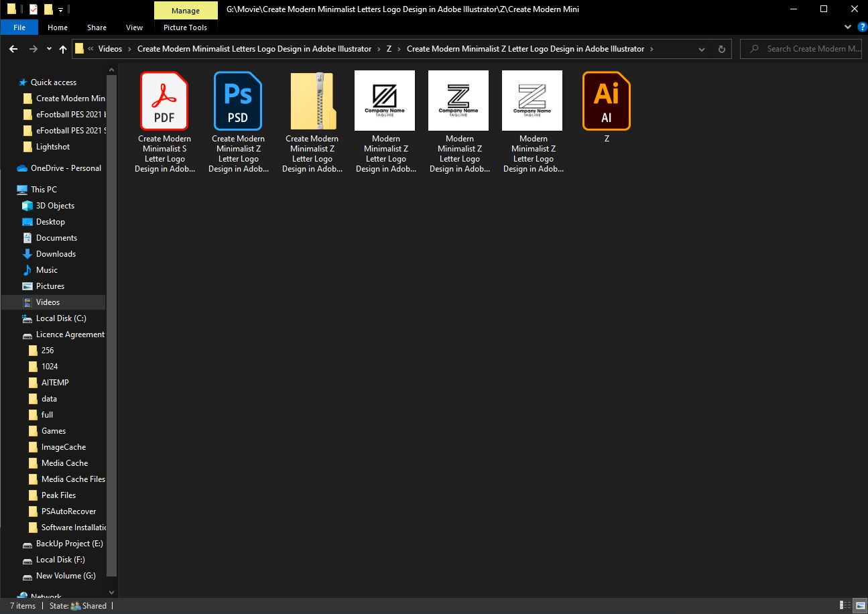Click the Z breadcrumb in the address bar
Image resolution: width=868 pixels, height=614 pixels.
(389, 49)
